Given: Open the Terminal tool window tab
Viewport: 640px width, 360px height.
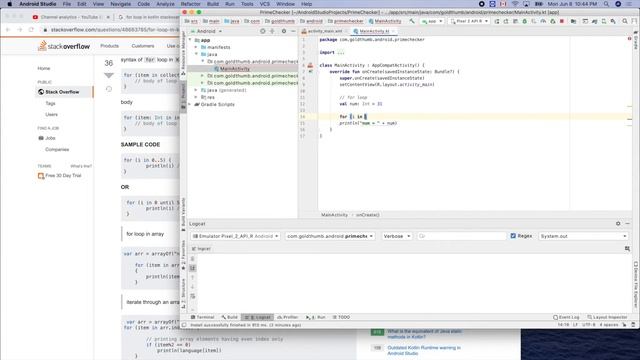Looking at the screenshot, I should pos(202,317).
